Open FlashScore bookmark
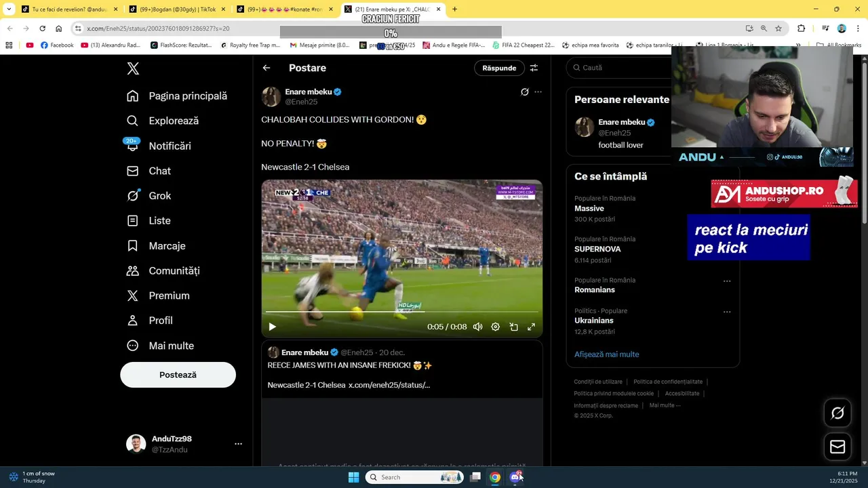Viewport: 868px width, 488px height. [x=181, y=45]
